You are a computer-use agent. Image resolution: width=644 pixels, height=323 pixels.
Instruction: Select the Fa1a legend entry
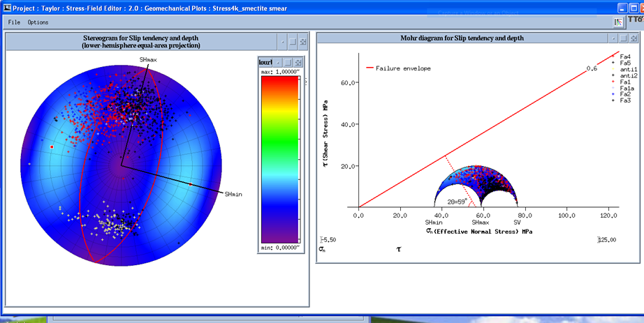[622, 88]
